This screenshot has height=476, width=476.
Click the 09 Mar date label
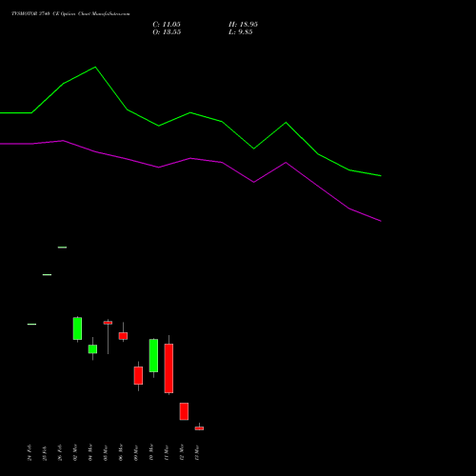pos(136,453)
